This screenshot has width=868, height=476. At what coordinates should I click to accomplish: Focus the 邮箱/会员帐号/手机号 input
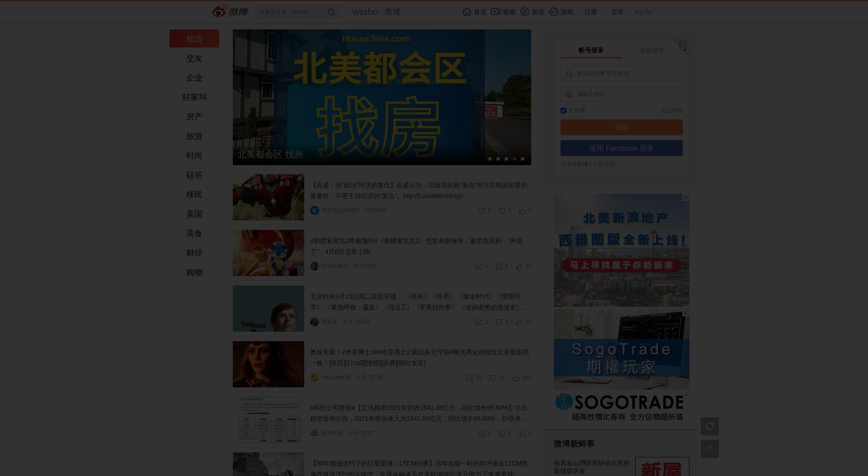pyautogui.click(x=622, y=73)
